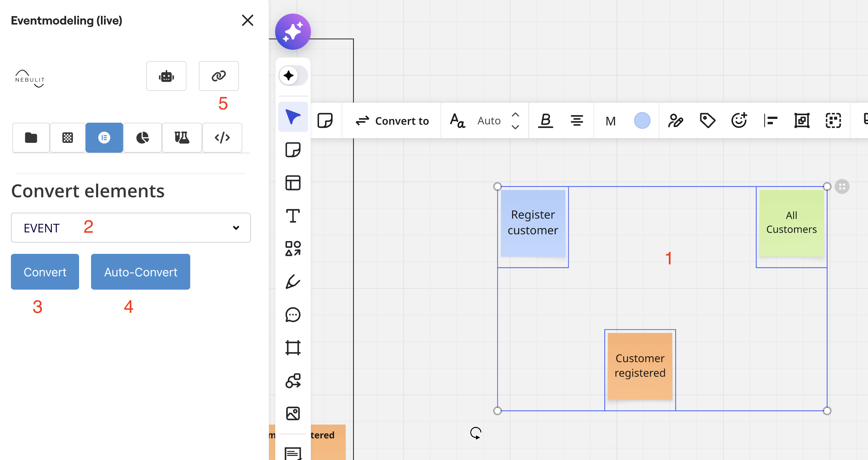
Task: Open the blue sticky color picker
Action: tap(642, 121)
